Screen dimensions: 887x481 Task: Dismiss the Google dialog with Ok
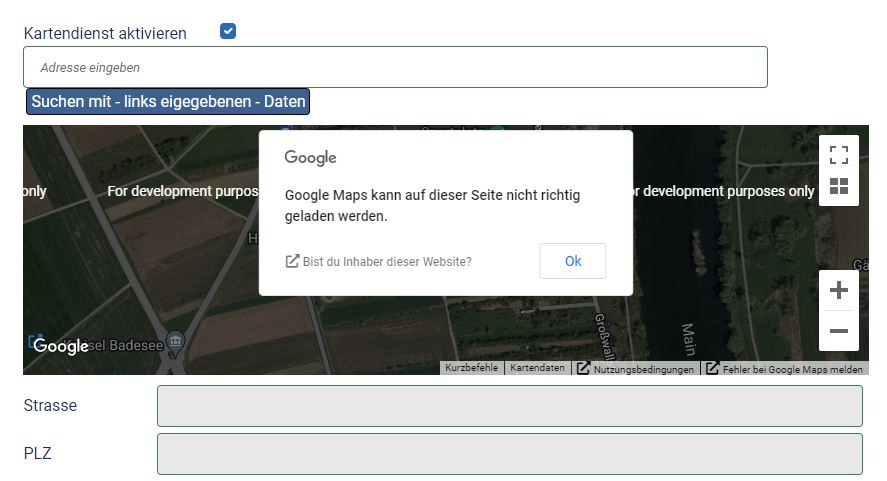pos(572,261)
